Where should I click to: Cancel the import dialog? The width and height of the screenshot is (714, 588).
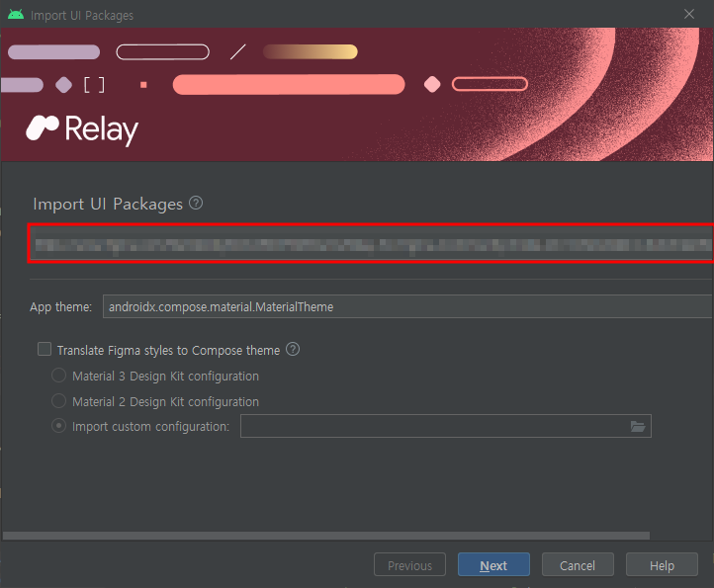point(578,565)
